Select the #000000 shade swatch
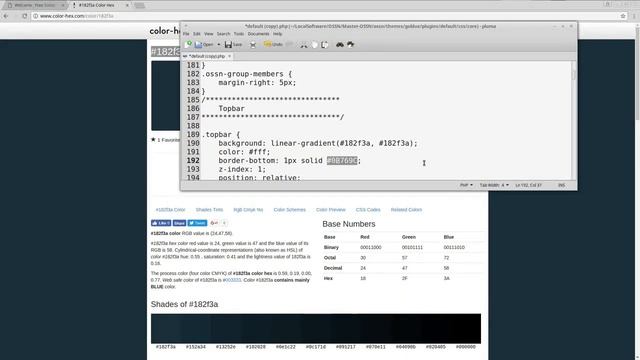 click(x=466, y=329)
